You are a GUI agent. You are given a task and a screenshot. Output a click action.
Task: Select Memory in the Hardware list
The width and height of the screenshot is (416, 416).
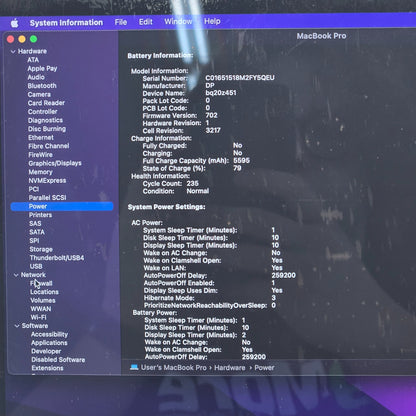[x=40, y=172]
